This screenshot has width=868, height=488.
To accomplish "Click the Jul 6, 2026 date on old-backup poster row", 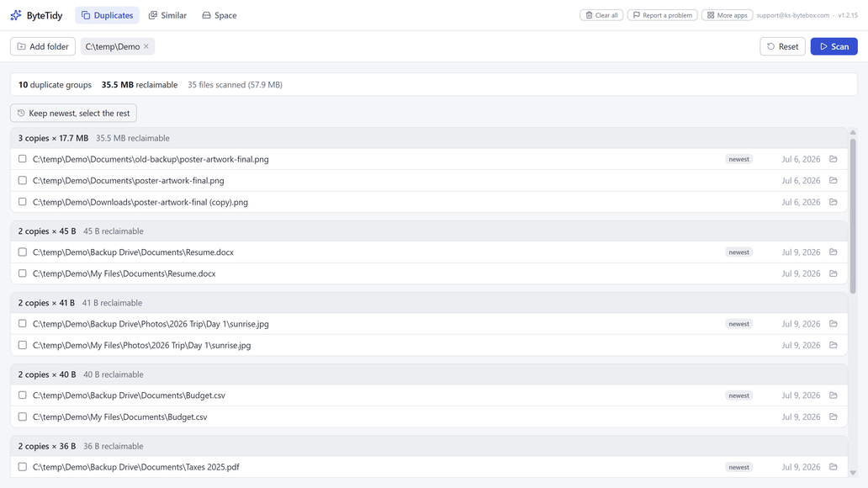I will tap(801, 159).
